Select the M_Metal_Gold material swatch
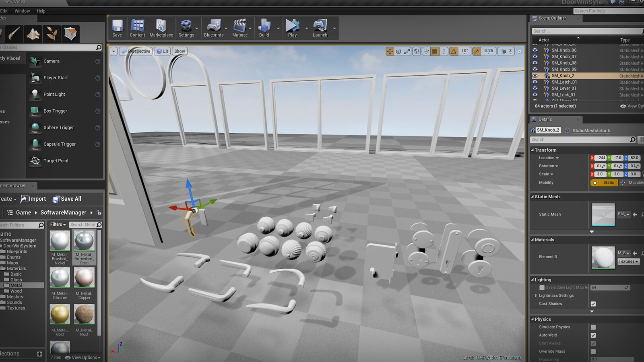Screen dimensions: 644x362 coord(60,314)
